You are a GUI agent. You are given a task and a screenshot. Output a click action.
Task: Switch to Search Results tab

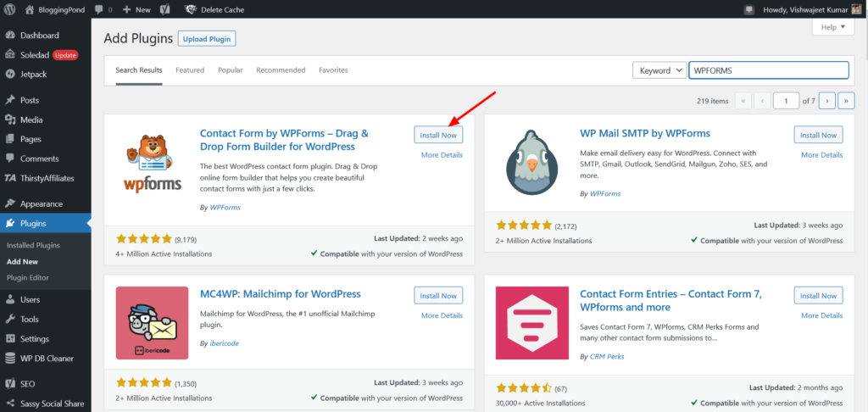139,70
